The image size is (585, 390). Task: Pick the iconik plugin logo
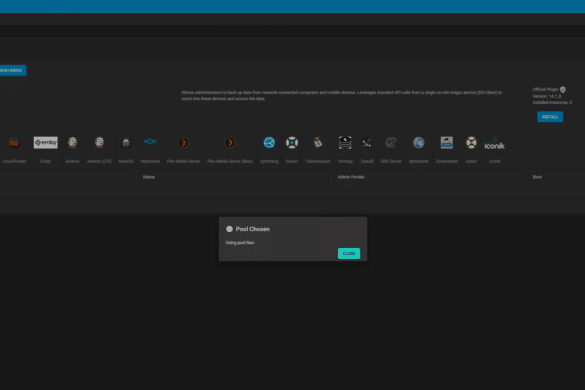[x=495, y=144]
